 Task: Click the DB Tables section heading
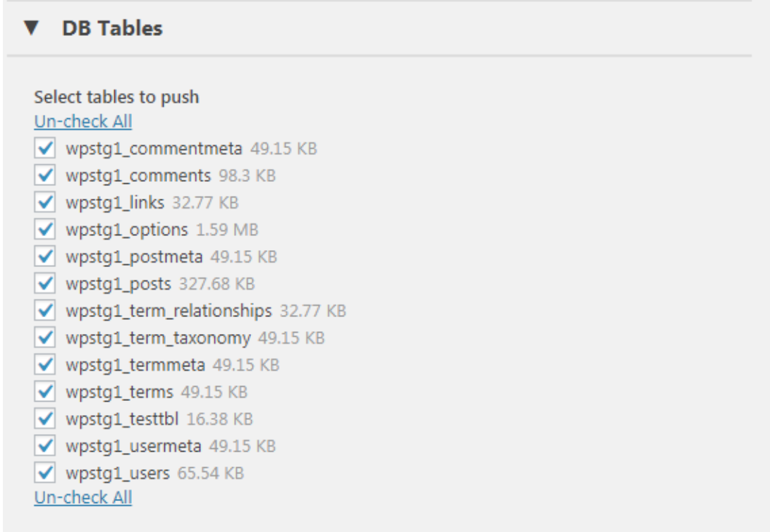[x=112, y=28]
